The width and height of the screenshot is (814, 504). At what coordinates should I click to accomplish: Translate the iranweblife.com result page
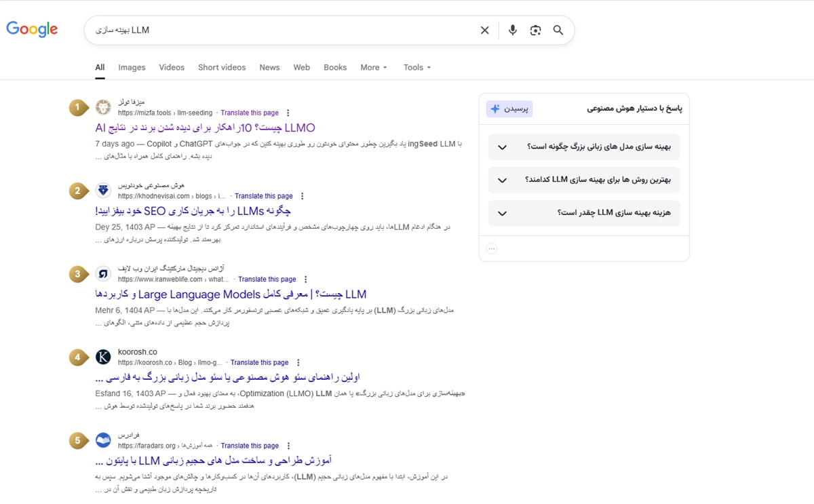pyautogui.click(x=267, y=279)
